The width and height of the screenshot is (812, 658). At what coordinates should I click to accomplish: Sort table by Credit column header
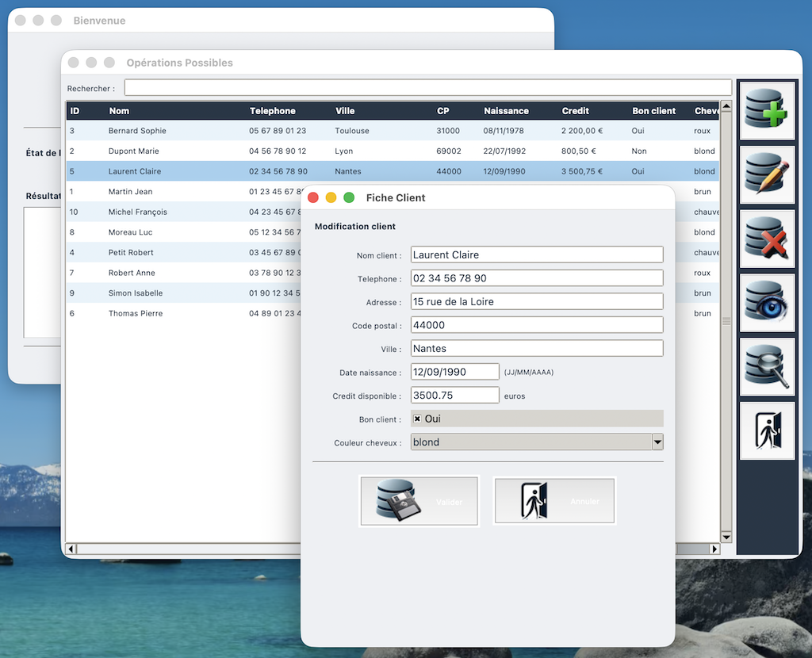(x=575, y=111)
